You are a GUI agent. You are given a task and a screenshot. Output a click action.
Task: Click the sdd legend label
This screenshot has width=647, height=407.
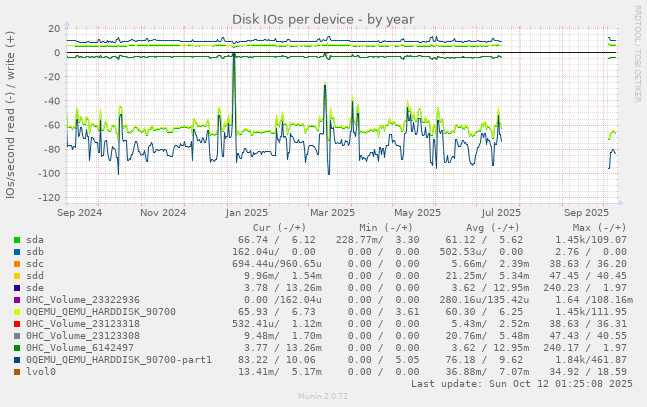tap(35, 276)
